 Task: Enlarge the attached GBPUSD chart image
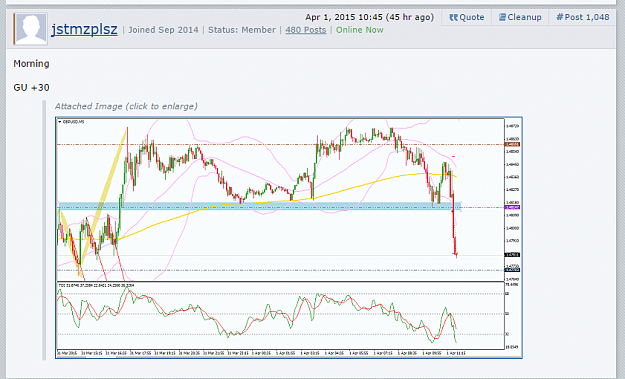click(x=289, y=238)
